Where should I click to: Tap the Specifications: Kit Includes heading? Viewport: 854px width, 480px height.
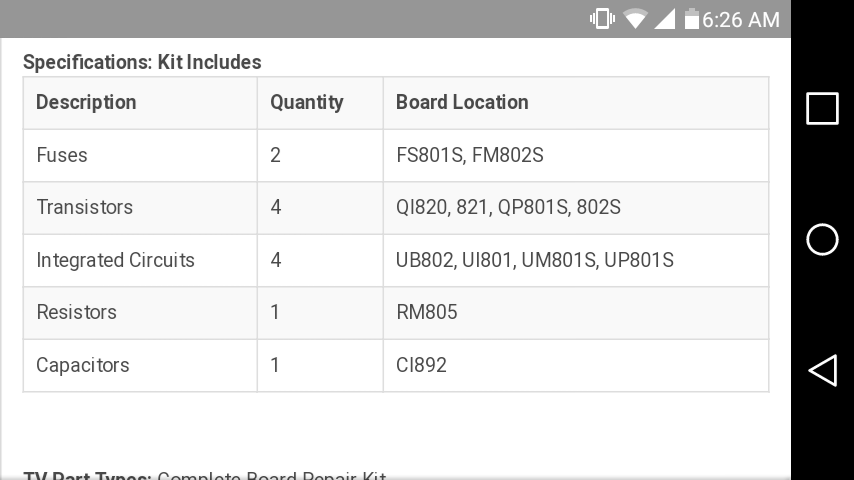pyautogui.click(x=142, y=62)
